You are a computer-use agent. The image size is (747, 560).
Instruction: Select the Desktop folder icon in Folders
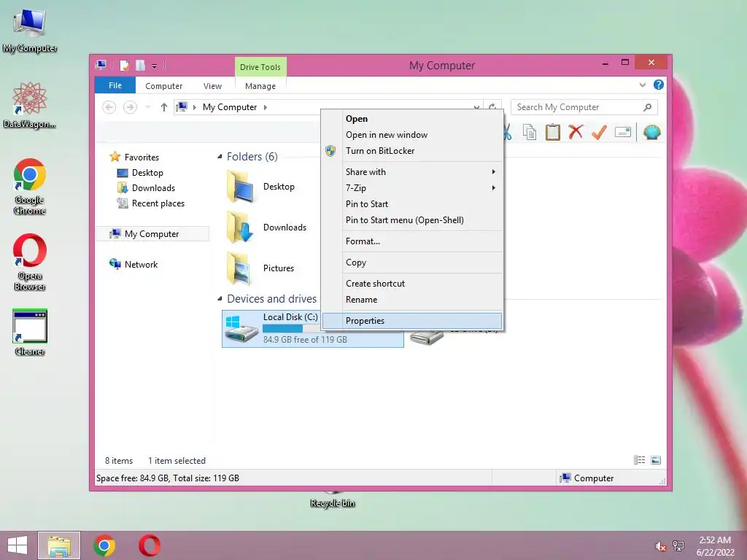(241, 187)
